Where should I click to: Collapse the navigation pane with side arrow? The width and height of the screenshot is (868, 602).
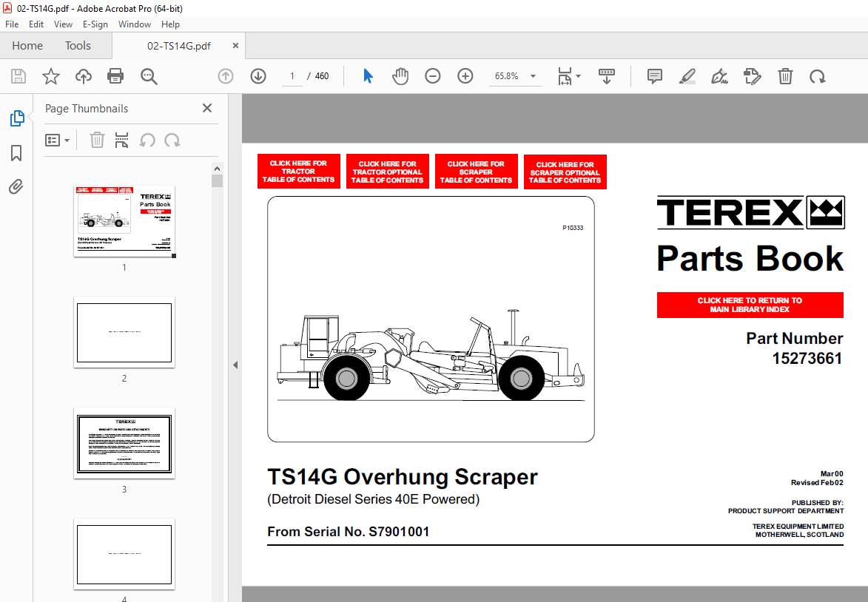pyautogui.click(x=235, y=365)
